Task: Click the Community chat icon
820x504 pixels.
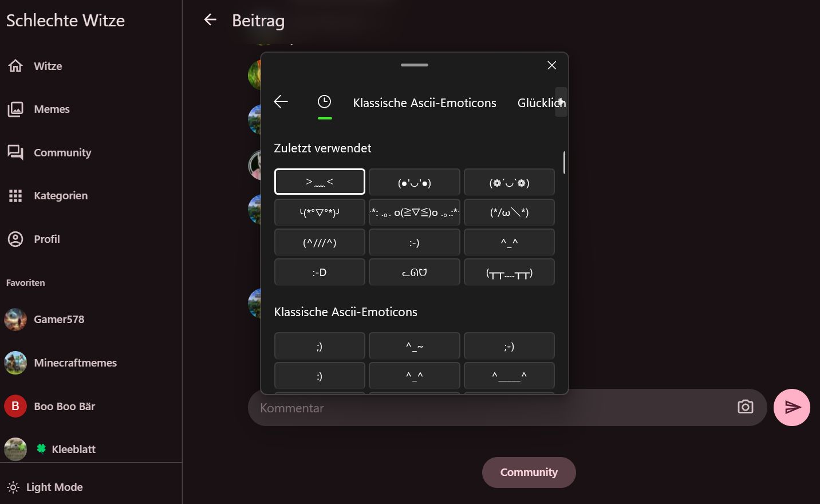Action: click(x=15, y=152)
